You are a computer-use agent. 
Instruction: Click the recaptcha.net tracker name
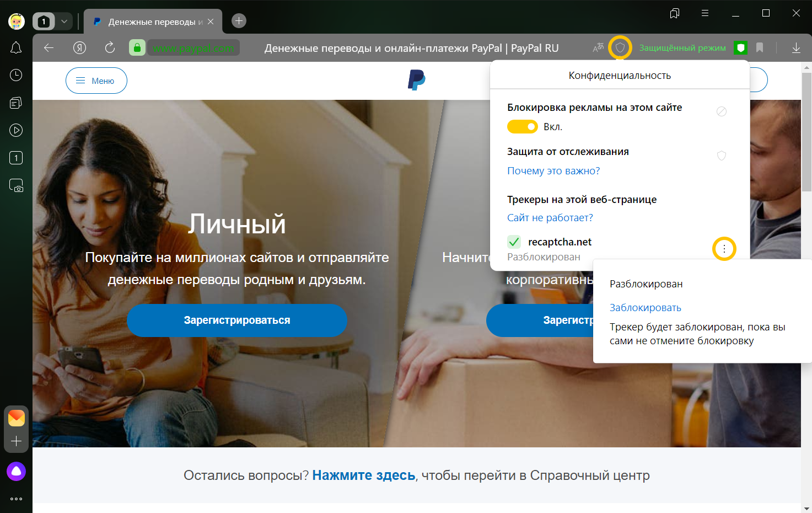point(560,242)
